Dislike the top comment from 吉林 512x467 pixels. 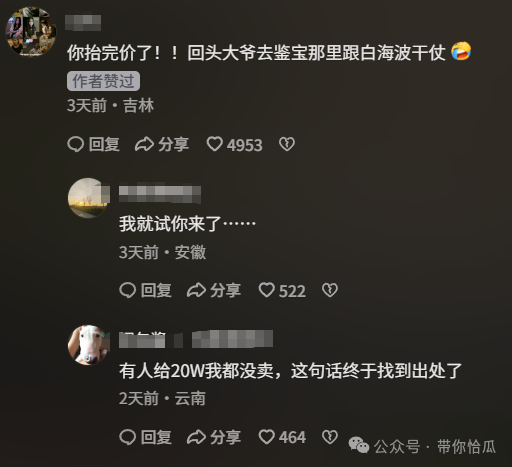287,144
